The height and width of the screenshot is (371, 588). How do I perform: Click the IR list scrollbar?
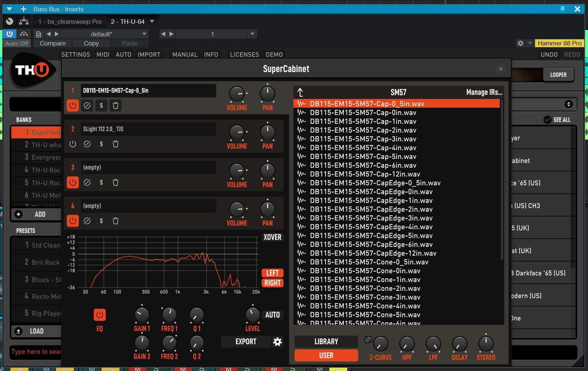click(502, 179)
